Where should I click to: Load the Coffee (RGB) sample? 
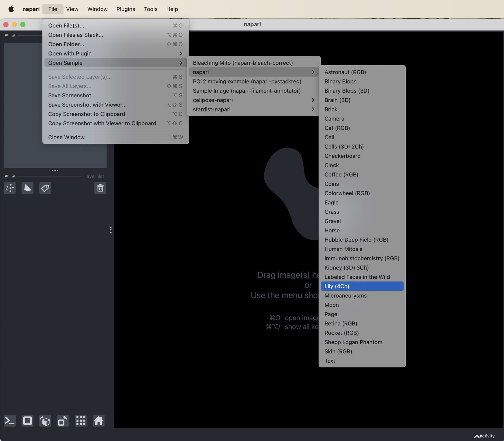[362, 175]
